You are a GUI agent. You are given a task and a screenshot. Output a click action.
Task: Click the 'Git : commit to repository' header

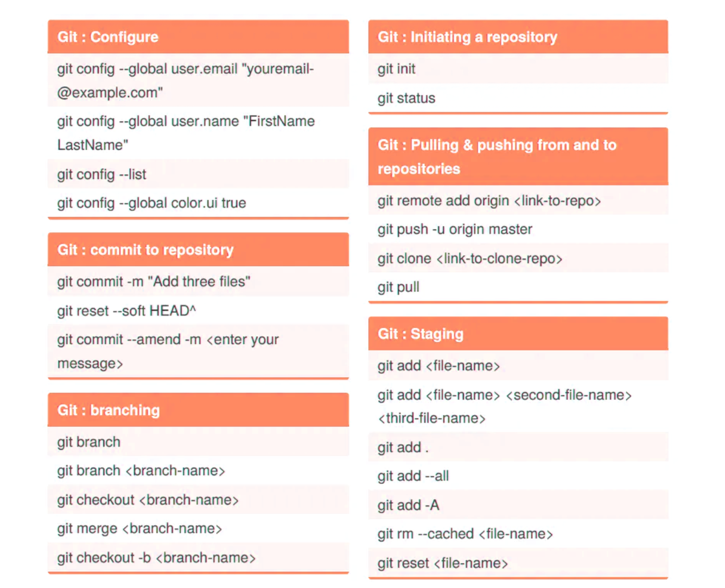tap(198, 250)
